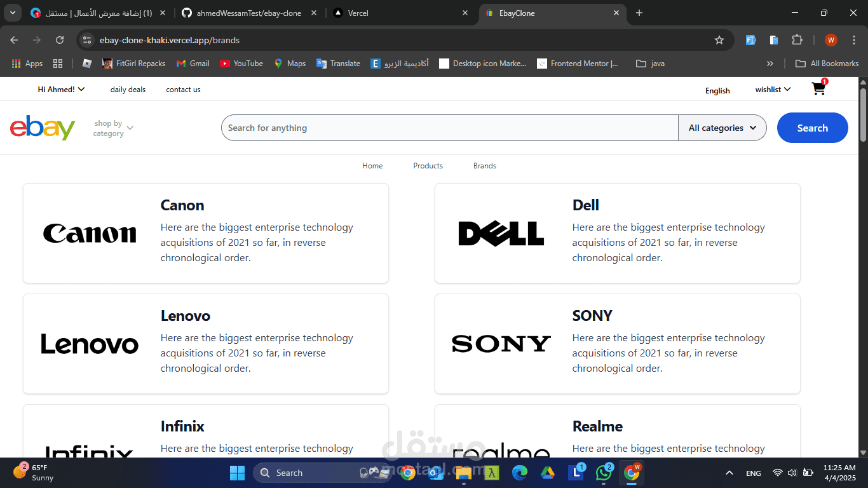Switch to the ahmedWessamTest/ebay-clone GitHub tab
This screenshot has height=488, width=868.
pos(250,13)
